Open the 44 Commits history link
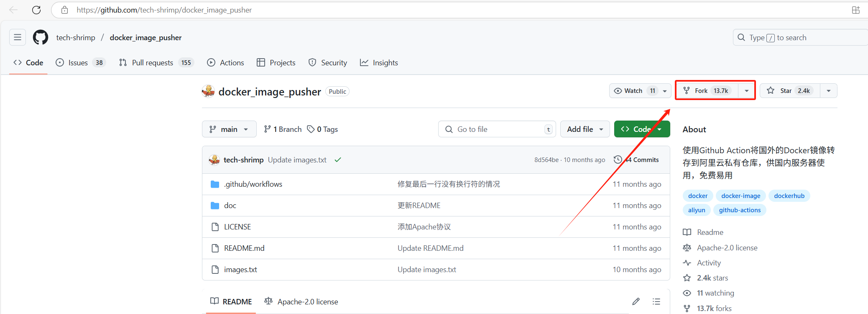 pos(636,160)
